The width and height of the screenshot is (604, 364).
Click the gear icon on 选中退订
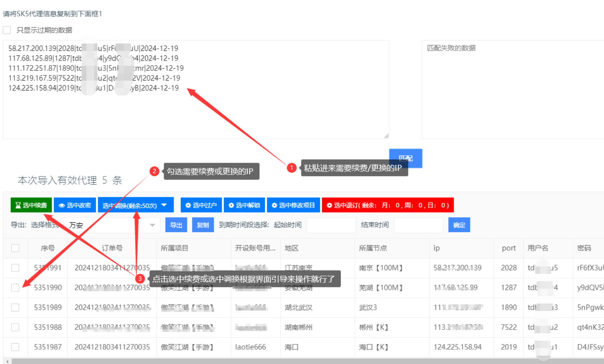point(329,205)
